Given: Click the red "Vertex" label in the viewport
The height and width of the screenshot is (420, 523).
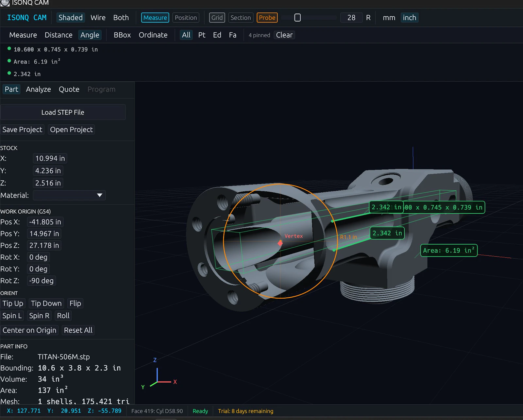Looking at the screenshot, I should point(294,236).
